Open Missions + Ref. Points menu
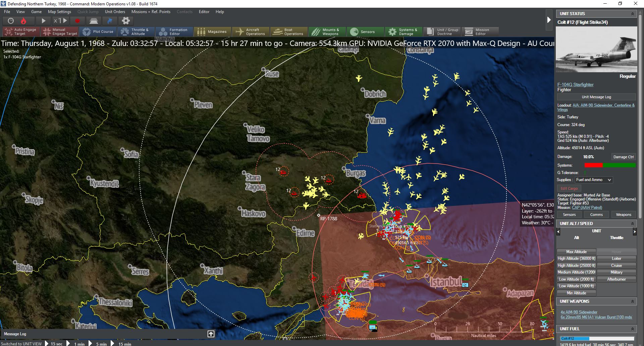This screenshot has width=644, height=346. pyautogui.click(x=151, y=12)
